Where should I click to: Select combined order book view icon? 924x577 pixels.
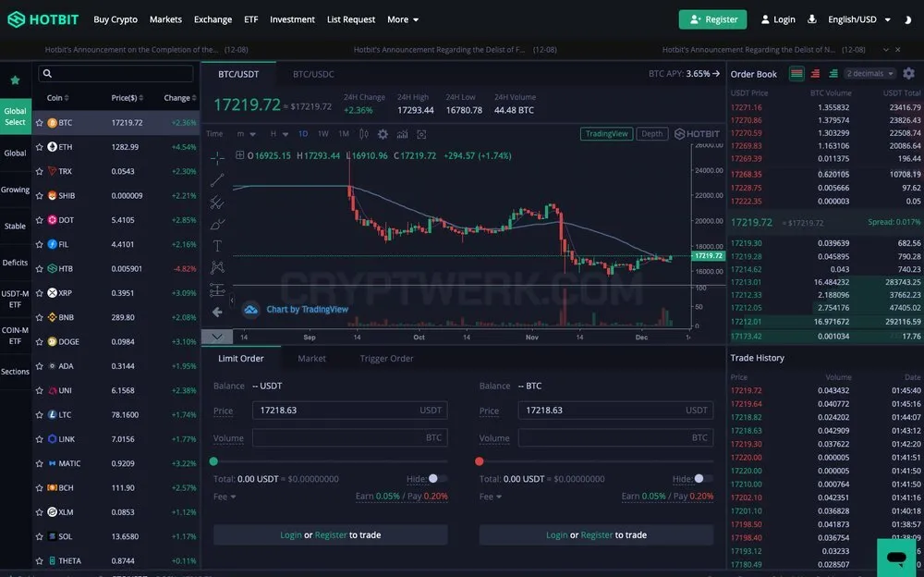pos(796,74)
